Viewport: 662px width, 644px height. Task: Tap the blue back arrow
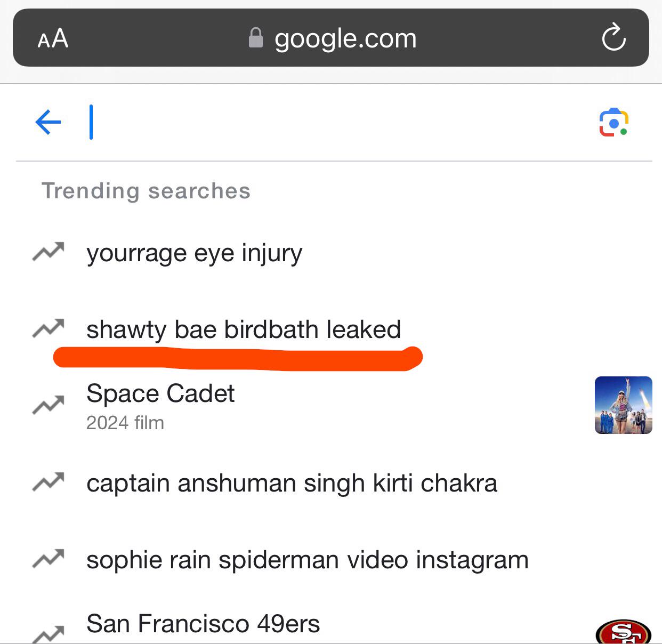tap(48, 122)
